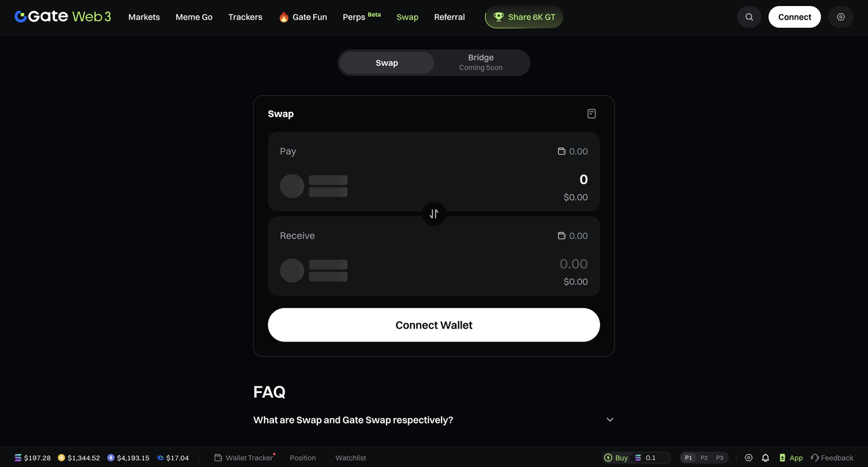Open the swap history receipt icon
The image size is (868, 467).
point(591,114)
